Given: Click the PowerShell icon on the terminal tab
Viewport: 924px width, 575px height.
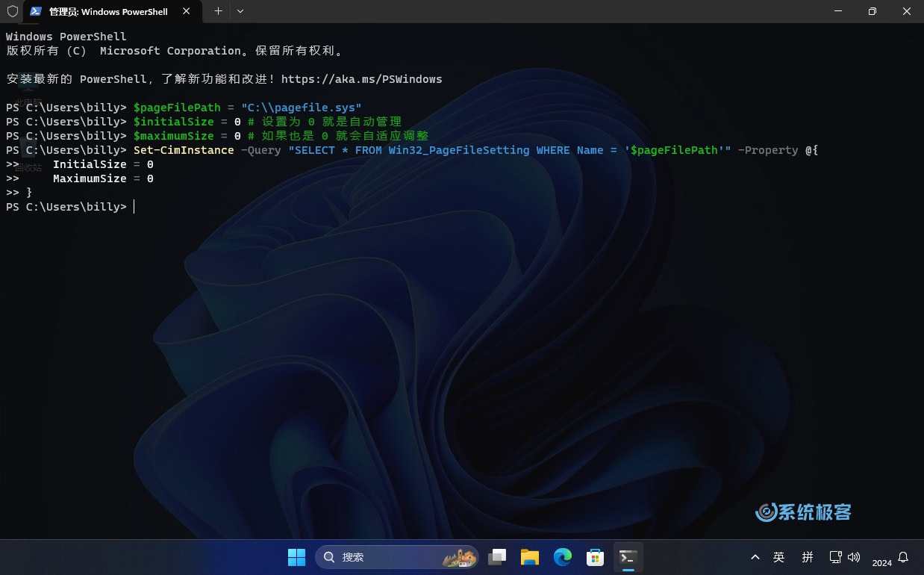Looking at the screenshot, I should [35, 11].
